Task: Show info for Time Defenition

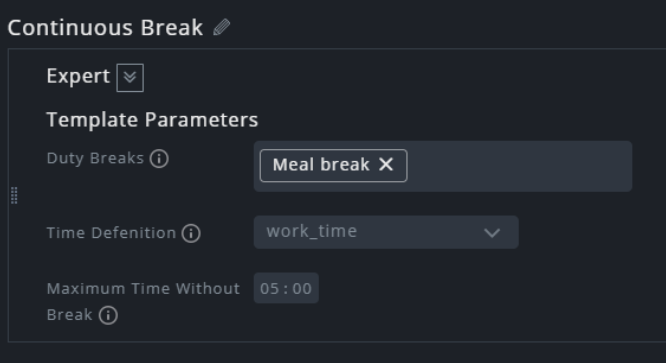Action: click(x=191, y=234)
